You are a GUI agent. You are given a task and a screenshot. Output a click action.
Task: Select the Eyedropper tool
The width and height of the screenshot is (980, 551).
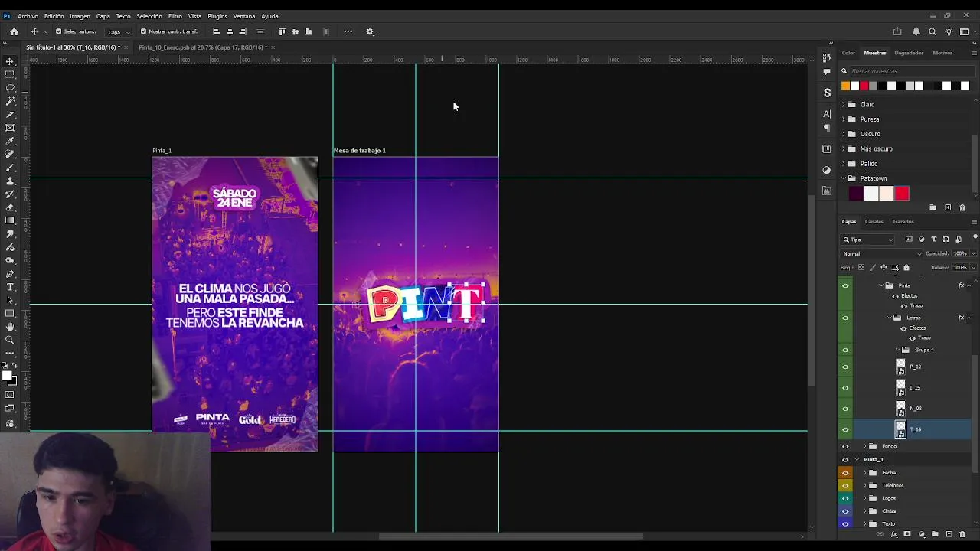click(x=10, y=141)
